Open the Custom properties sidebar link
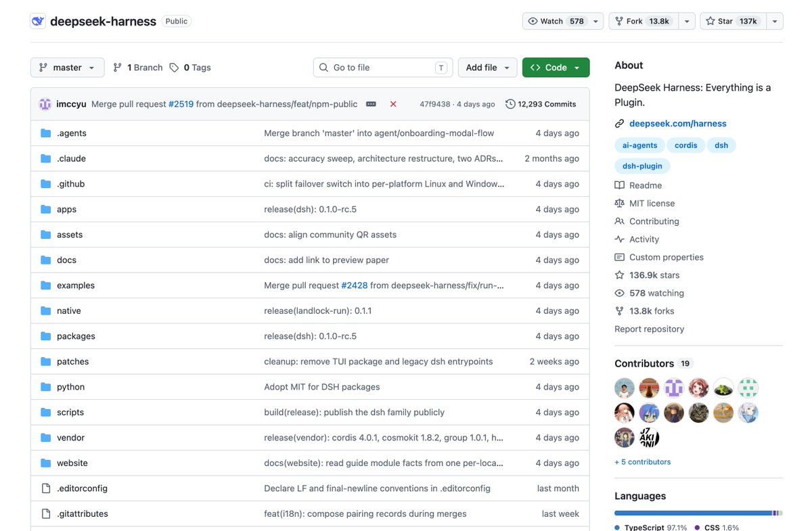812x531 pixels. click(659, 257)
